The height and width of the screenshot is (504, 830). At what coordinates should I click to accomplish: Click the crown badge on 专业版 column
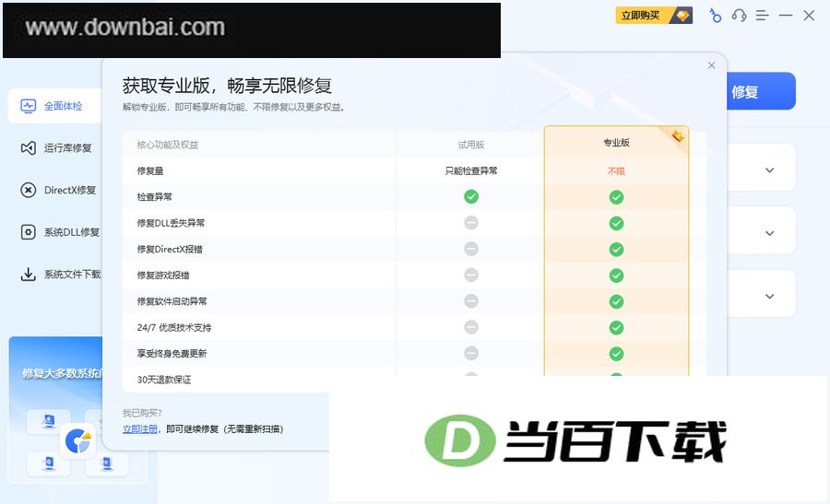click(678, 136)
